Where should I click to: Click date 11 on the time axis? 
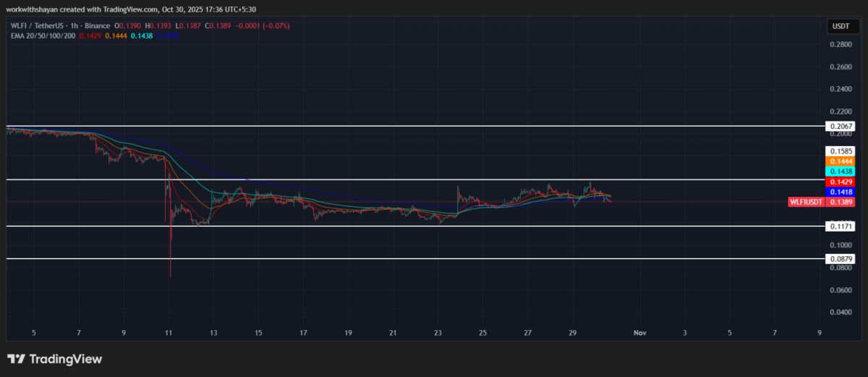pos(169,333)
